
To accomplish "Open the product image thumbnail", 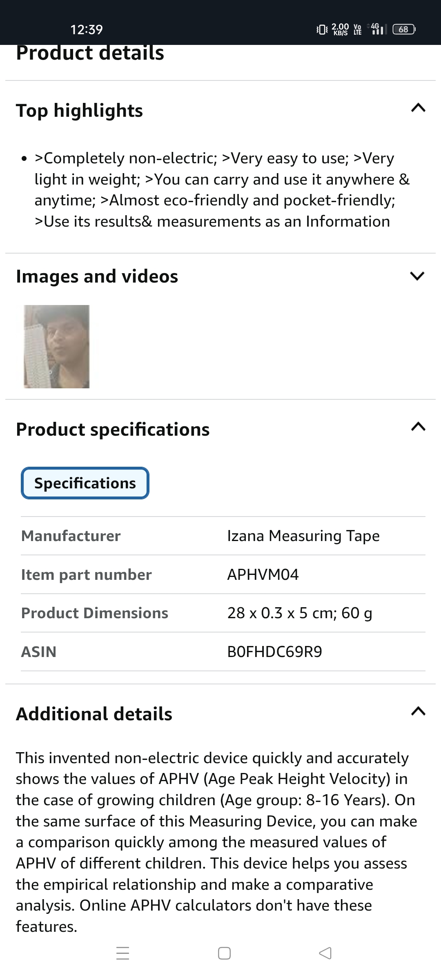I will point(57,346).
